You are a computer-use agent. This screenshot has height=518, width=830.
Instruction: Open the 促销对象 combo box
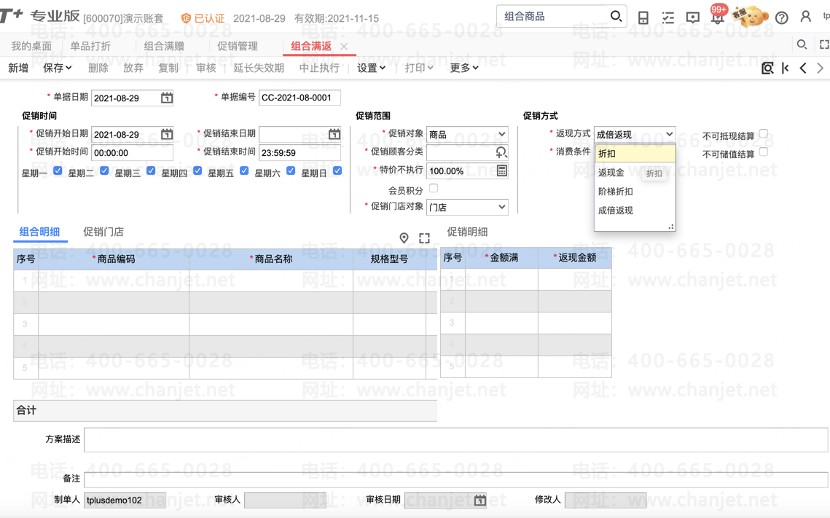[x=467, y=134]
